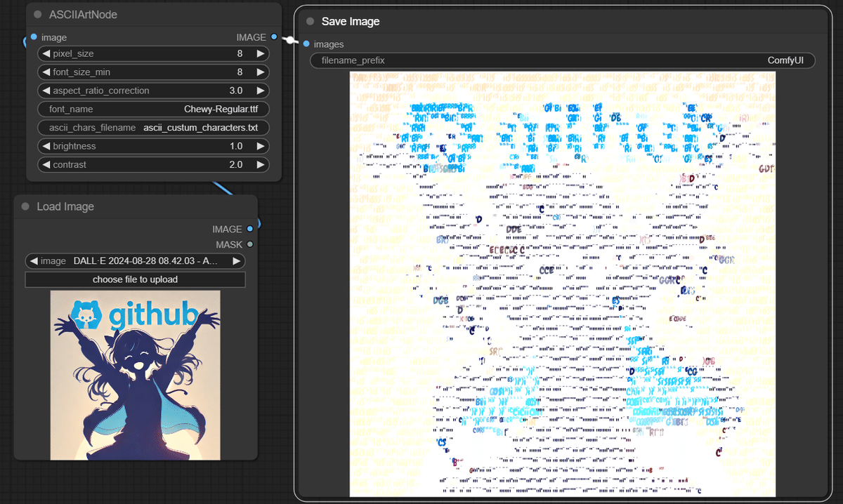Image resolution: width=843 pixels, height=504 pixels.
Task: Click the ASCIIArtNode image input socket
Action: [x=34, y=37]
